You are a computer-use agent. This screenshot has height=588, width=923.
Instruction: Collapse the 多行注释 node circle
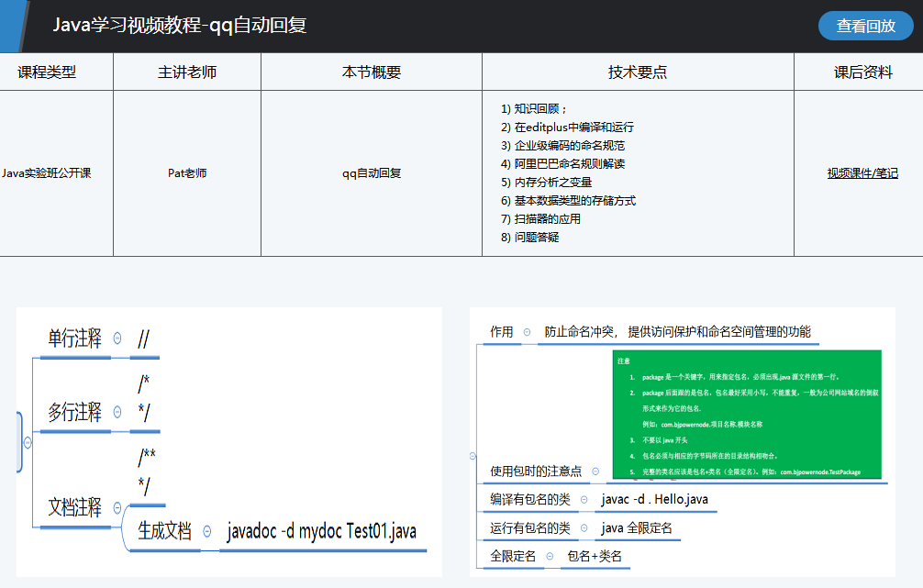point(117,413)
